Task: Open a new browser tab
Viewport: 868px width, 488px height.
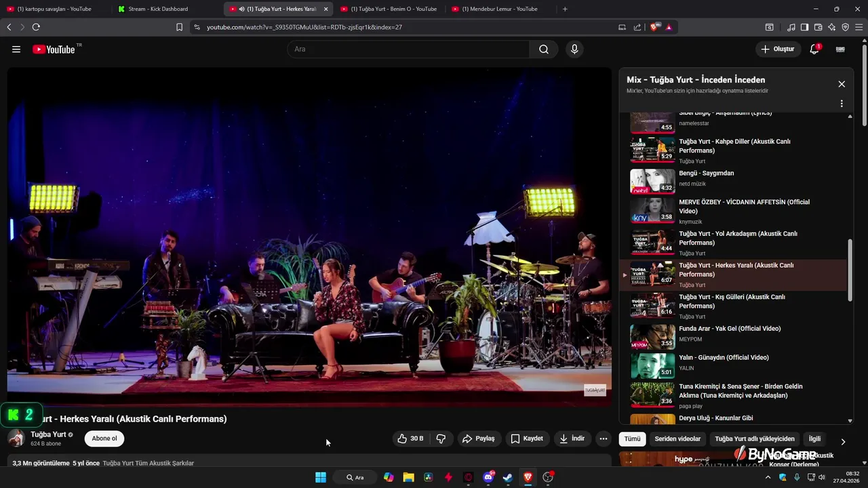Action: [x=565, y=9]
